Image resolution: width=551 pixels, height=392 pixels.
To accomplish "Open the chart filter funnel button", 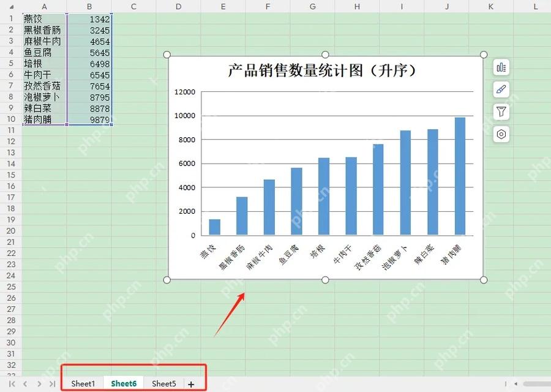I will pos(501,112).
